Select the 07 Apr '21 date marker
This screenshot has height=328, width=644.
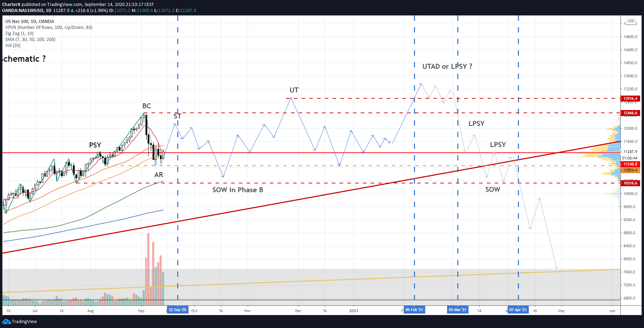518,310
